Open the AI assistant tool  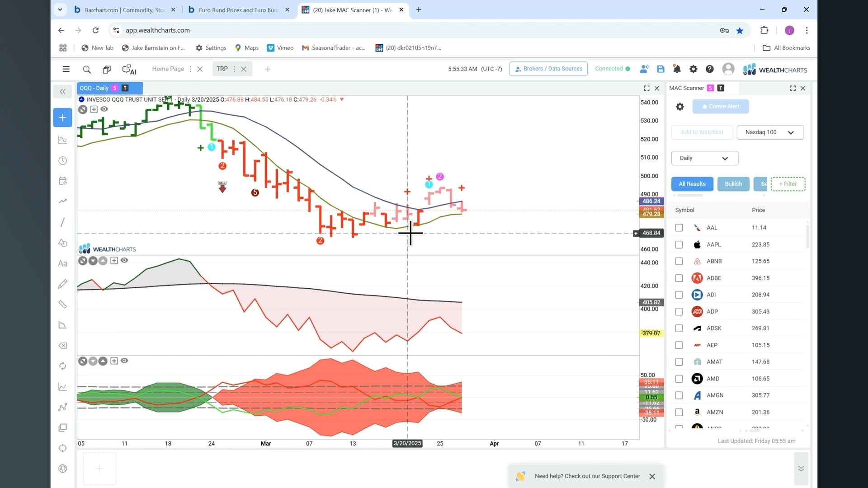(129, 69)
